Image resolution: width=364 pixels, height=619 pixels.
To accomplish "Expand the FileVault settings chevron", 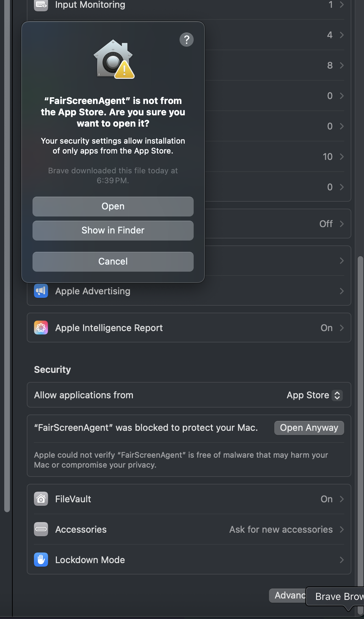I will 341,499.
